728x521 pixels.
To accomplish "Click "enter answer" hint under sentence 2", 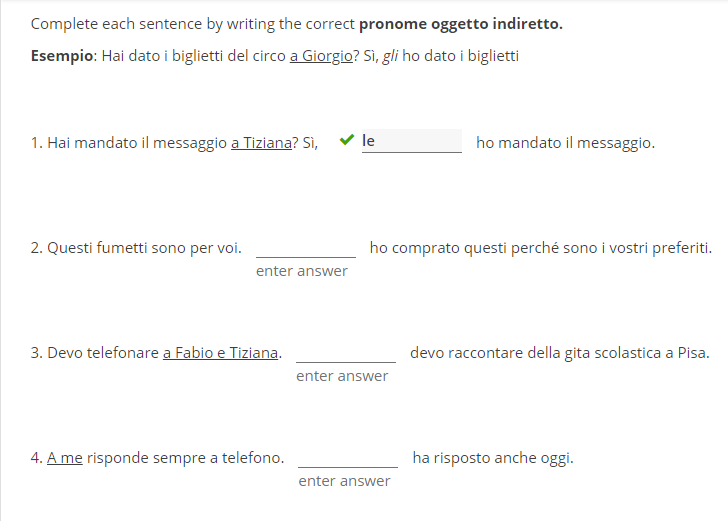I will tap(302, 271).
